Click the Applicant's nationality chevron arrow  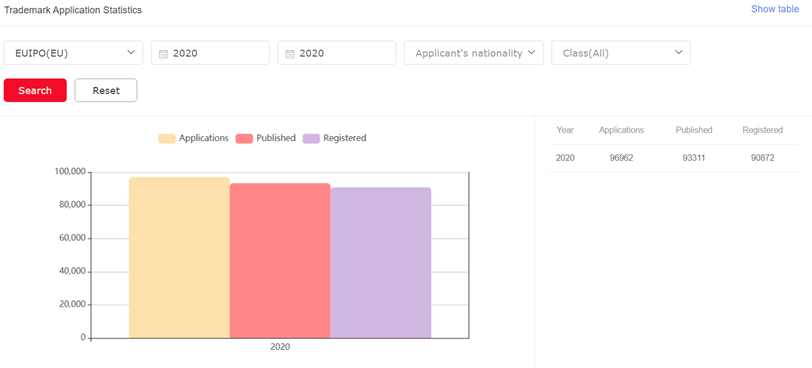(531, 52)
